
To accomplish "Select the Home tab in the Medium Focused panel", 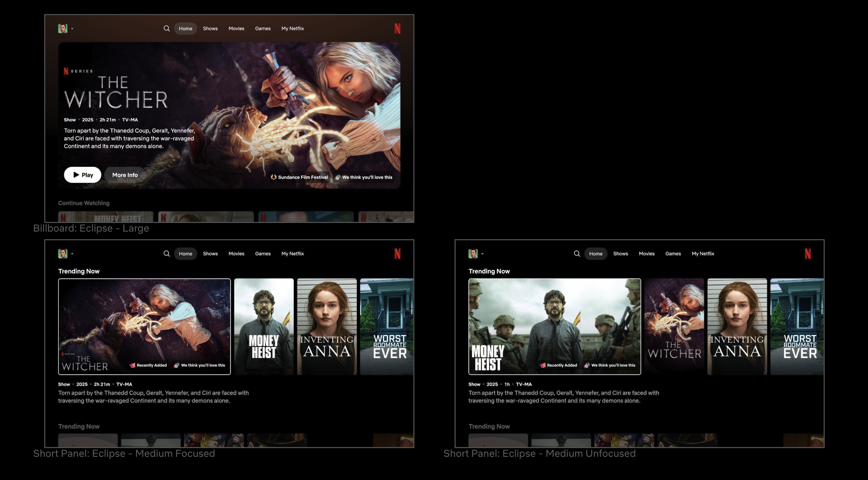I will (x=185, y=254).
